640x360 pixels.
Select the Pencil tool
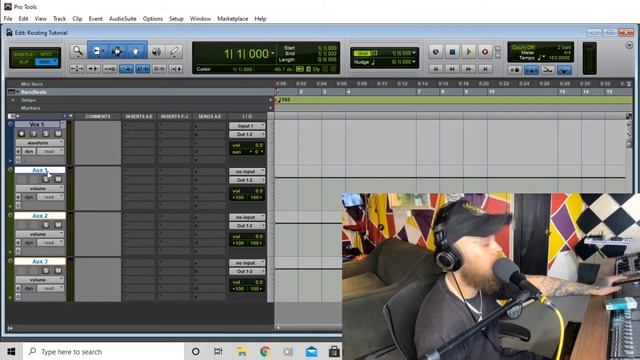[x=174, y=51]
